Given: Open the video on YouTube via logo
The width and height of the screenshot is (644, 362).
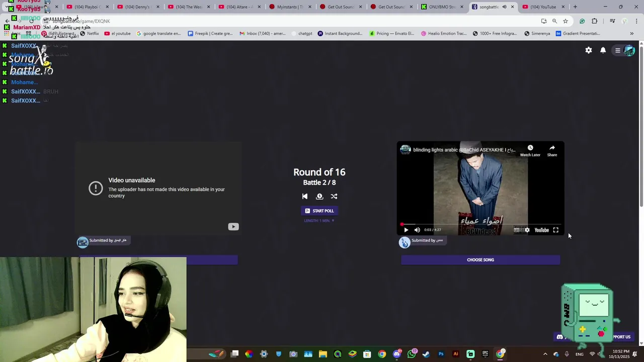Looking at the screenshot, I should coord(541,230).
